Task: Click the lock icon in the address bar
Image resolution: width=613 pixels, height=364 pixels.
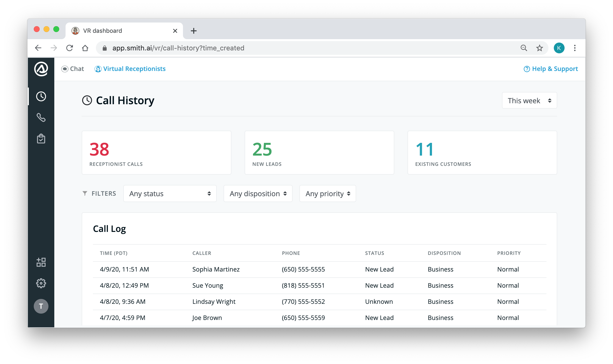Action: [105, 48]
